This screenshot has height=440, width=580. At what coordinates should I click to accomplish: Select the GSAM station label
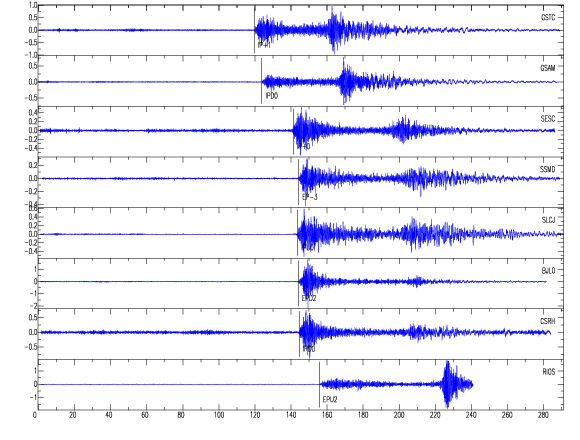click(547, 68)
